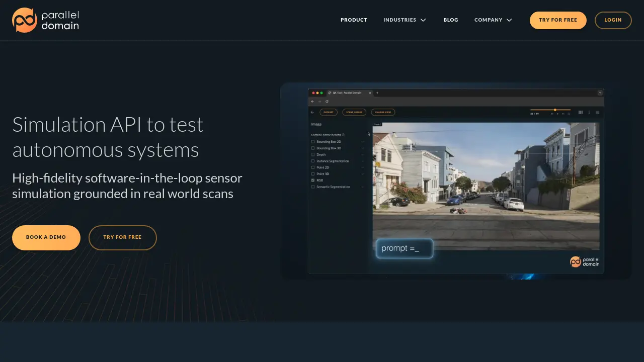Click the Change View pill button
Viewport: 644px width, 362px height.
pyautogui.click(x=383, y=112)
